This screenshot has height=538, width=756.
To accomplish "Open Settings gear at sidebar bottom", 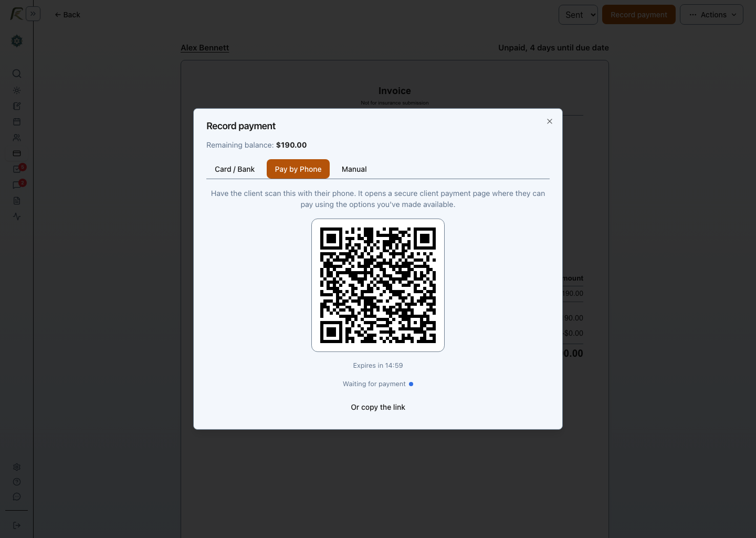I will (17, 467).
